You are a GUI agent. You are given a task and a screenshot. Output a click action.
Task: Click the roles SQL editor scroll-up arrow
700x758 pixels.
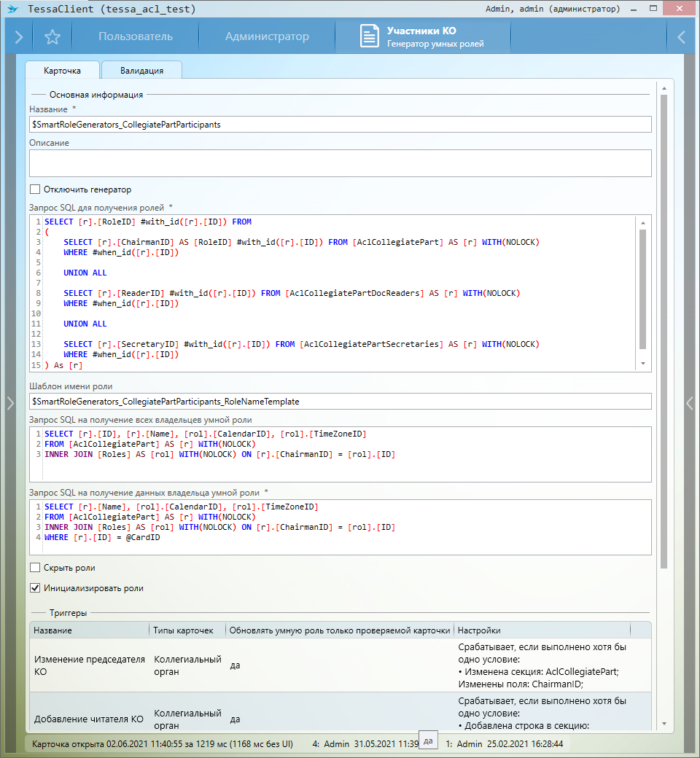tap(642, 222)
